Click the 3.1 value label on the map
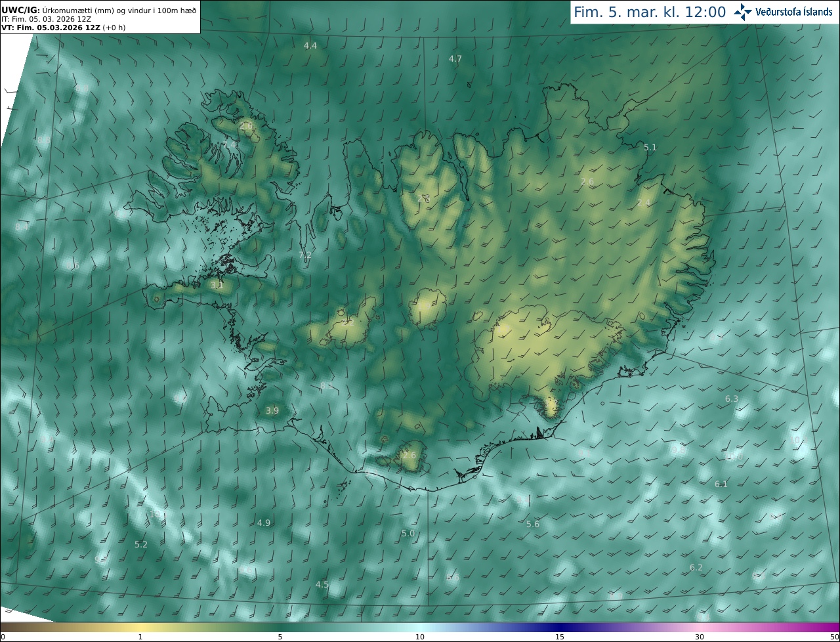Image resolution: width=840 pixels, height=642 pixels. click(x=217, y=285)
